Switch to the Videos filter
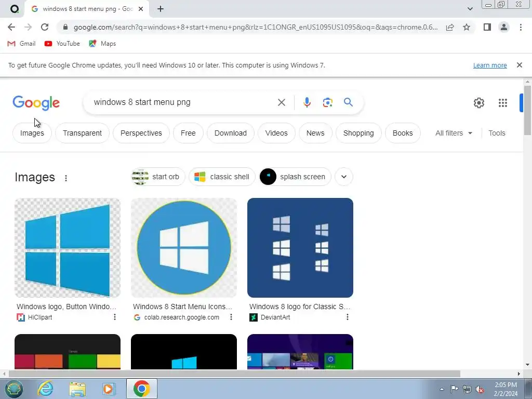The height and width of the screenshot is (399, 532). (276, 133)
